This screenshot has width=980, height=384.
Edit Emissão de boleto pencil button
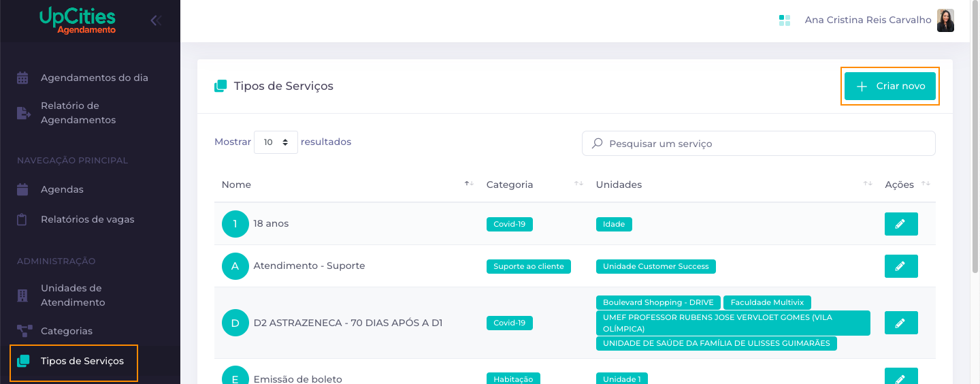(x=901, y=377)
